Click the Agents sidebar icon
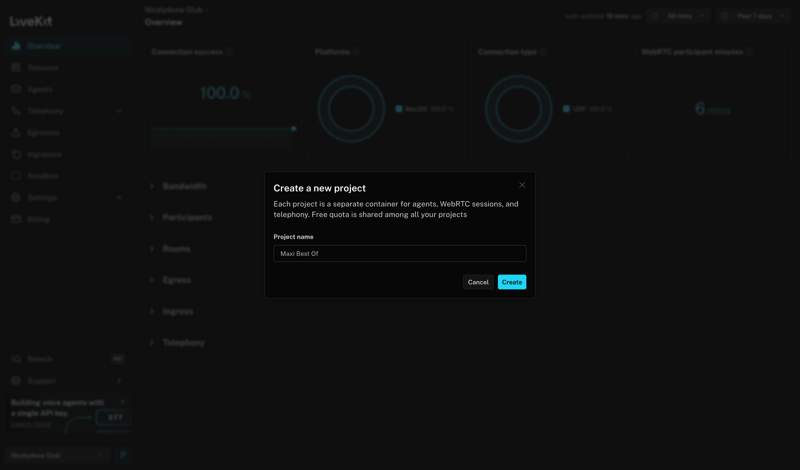This screenshot has height=470, width=800. (x=16, y=89)
